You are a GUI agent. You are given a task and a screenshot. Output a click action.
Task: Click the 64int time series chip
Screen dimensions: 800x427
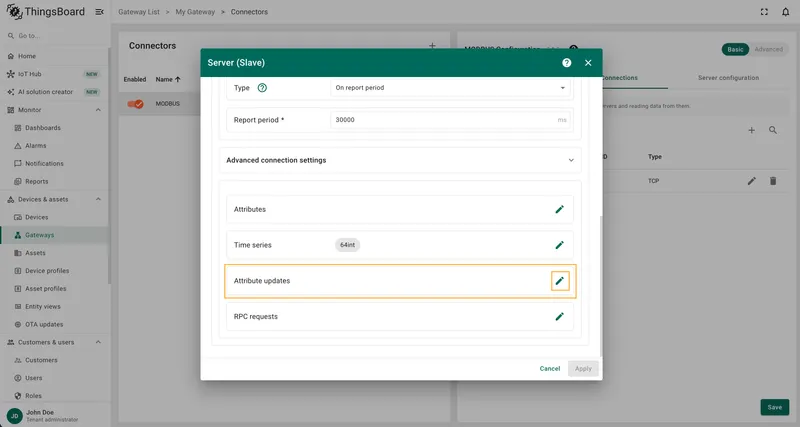(347, 245)
